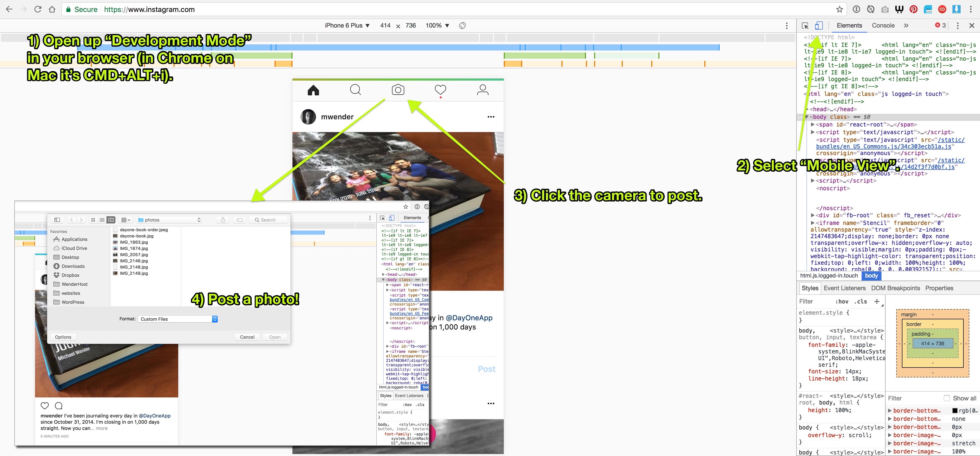This screenshot has height=456, width=980.
Task: Click the share button in file dialog
Action: pos(223,220)
